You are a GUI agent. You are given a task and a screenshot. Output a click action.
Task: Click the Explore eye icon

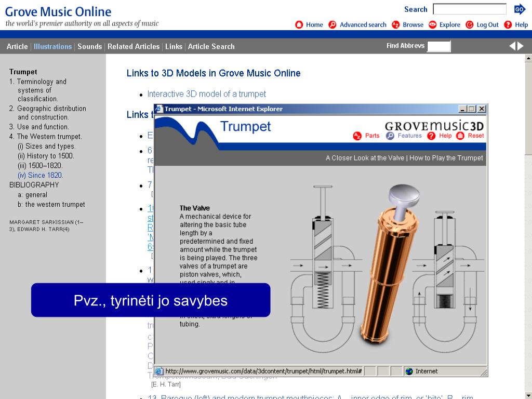pyautogui.click(x=432, y=25)
